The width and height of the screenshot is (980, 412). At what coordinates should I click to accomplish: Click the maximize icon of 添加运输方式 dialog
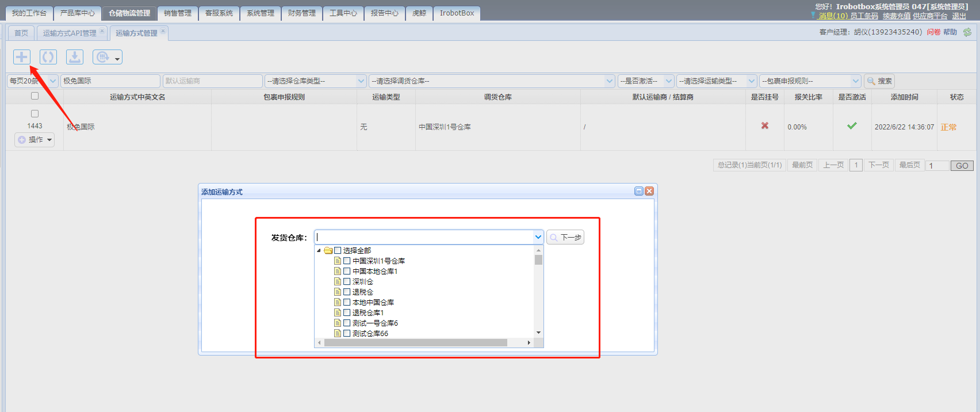pos(639,191)
